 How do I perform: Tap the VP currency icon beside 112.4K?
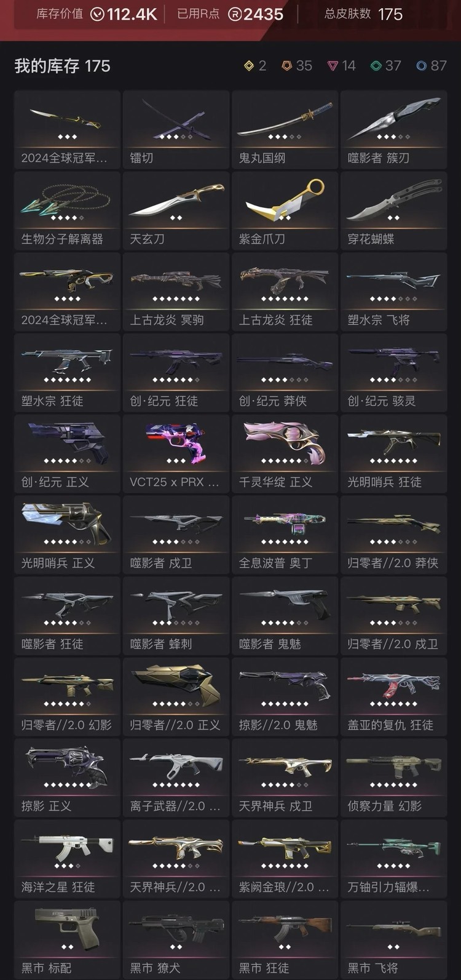(97, 14)
